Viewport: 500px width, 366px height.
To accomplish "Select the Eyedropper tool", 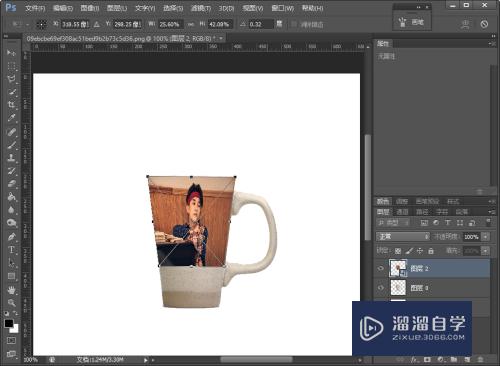I will pos(11,118).
